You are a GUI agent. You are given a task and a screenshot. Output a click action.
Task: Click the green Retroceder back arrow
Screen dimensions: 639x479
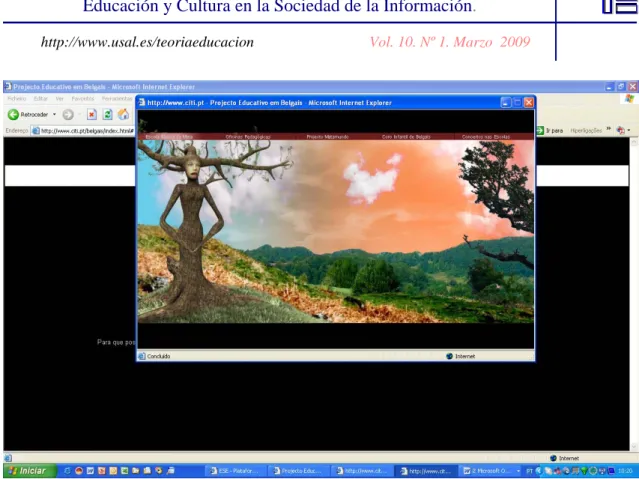point(13,115)
